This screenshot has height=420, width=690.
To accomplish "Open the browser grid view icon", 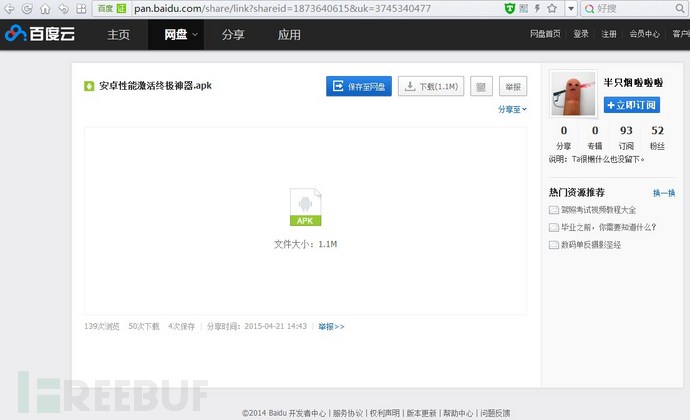I will coord(81,8).
